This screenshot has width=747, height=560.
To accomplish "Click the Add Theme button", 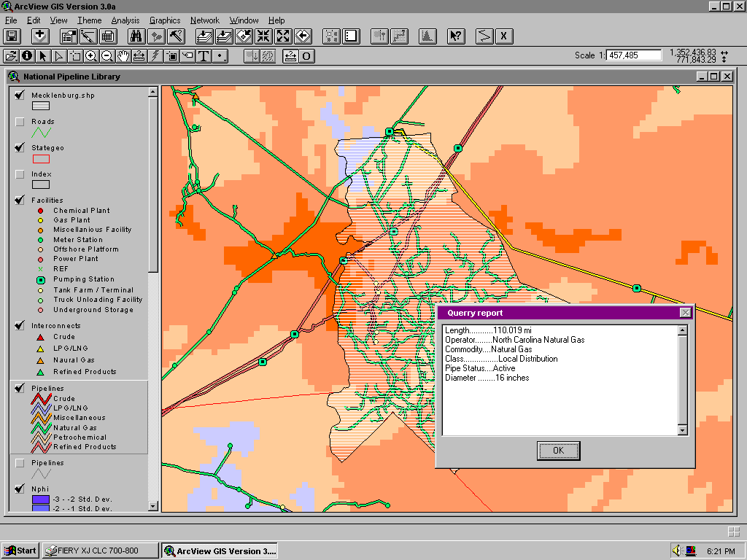I will 40,36.
